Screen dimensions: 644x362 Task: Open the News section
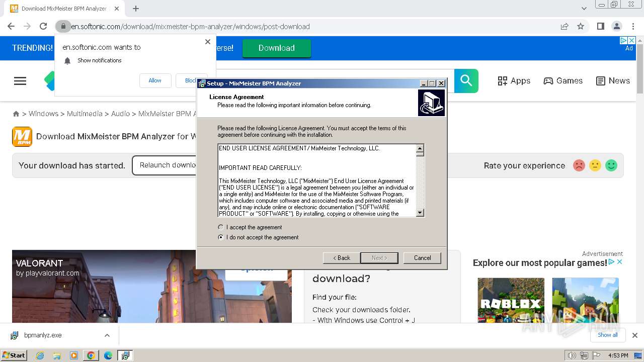point(613,81)
